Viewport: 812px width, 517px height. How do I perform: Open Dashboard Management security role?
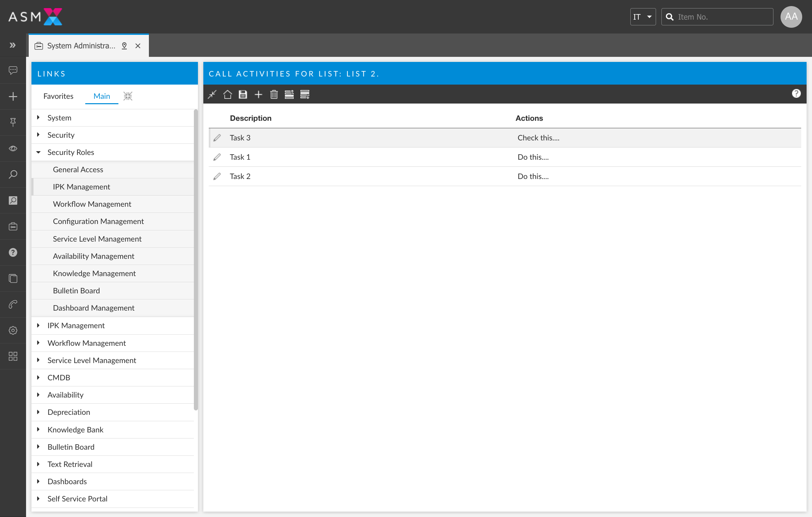pos(94,308)
